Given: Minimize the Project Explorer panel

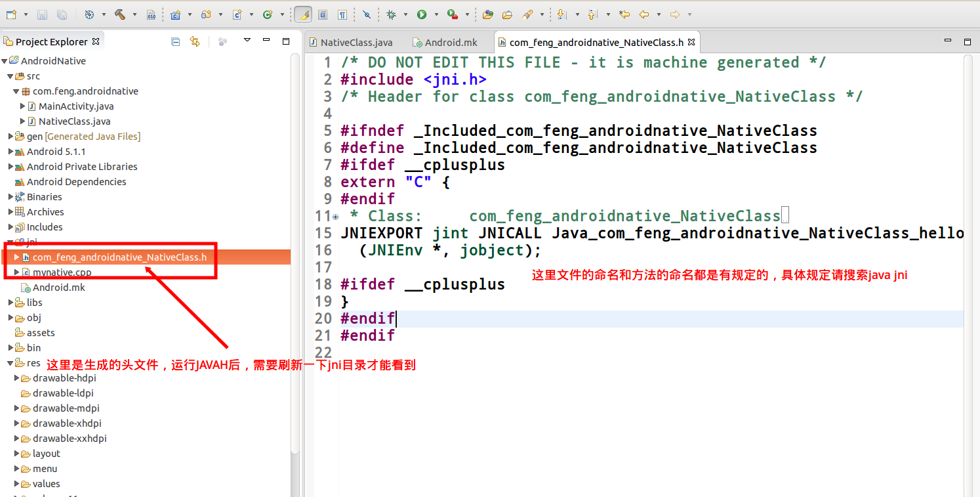Looking at the screenshot, I should coord(266,41).
